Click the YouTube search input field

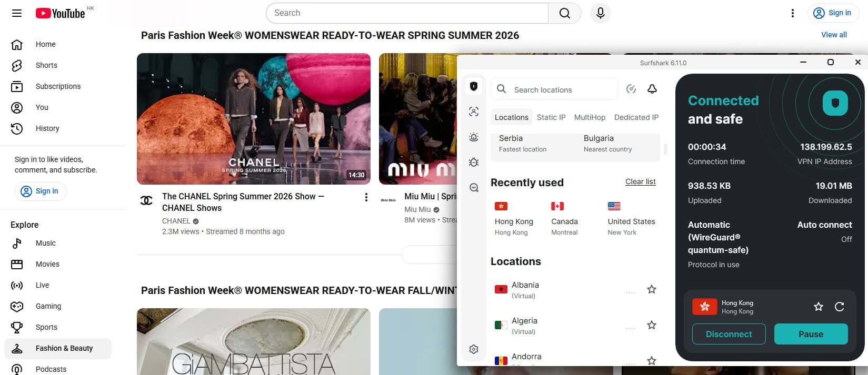click(x=407, y=13)
